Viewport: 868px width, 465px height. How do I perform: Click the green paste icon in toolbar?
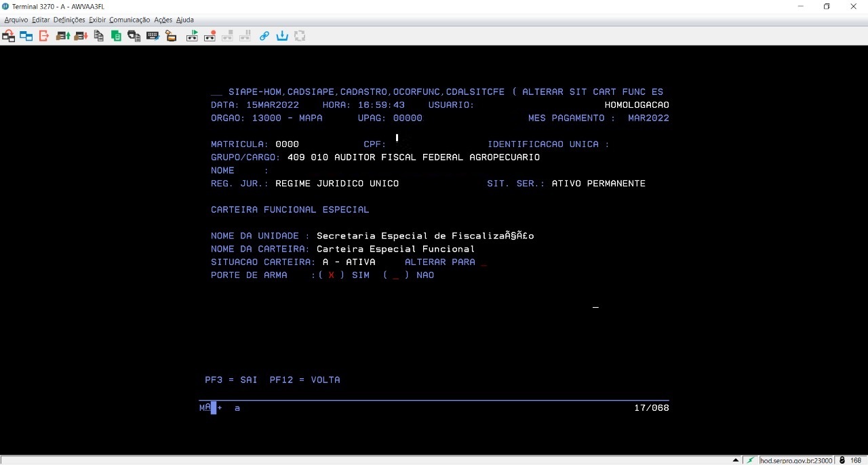[116, 36]
